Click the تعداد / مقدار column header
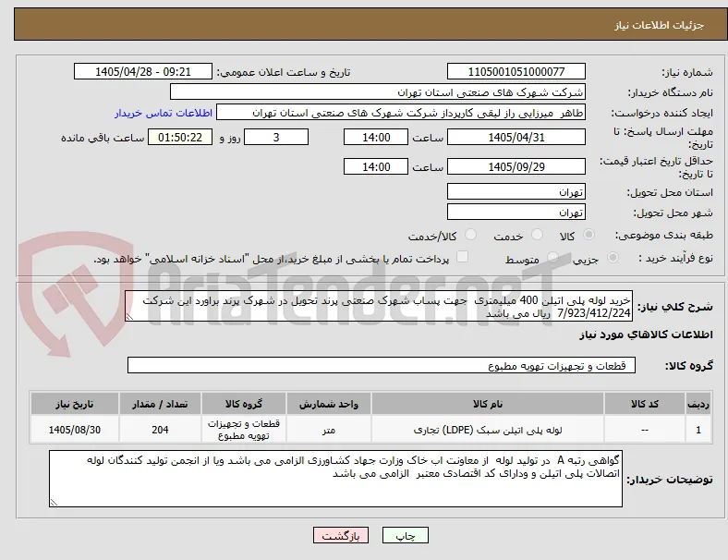728x560 pixels. click(160, 404)
